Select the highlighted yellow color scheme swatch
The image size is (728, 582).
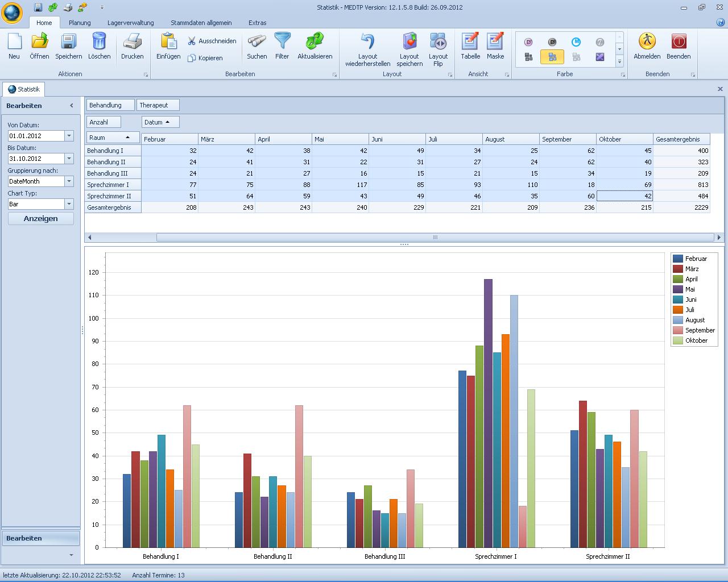point(552,57)
